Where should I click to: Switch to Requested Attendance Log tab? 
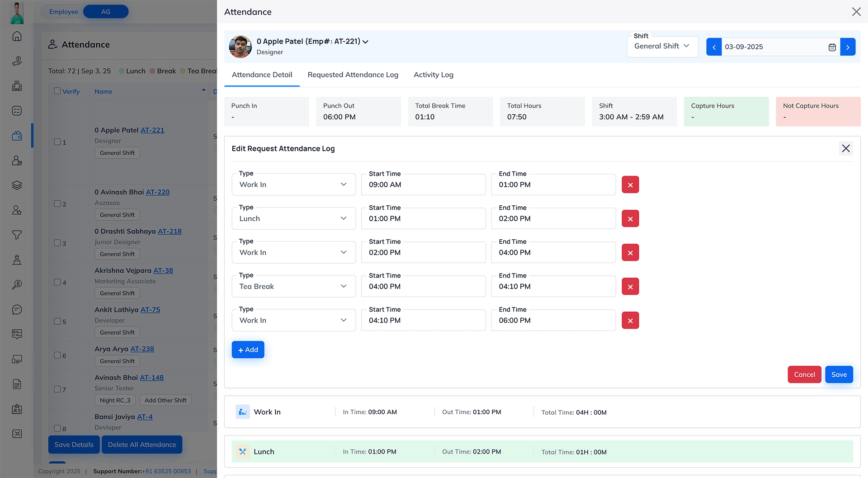(353, 75)
